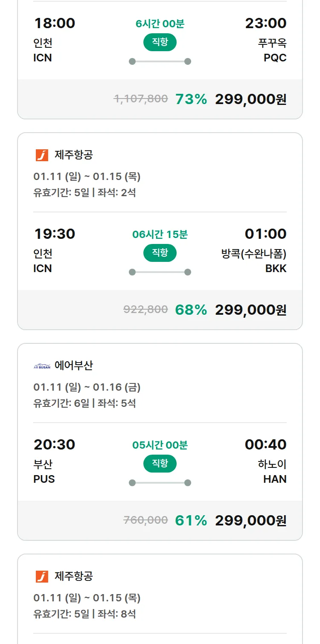Click the Jeju Air logo on the Bangkok flight card

[x=42, y=155]
